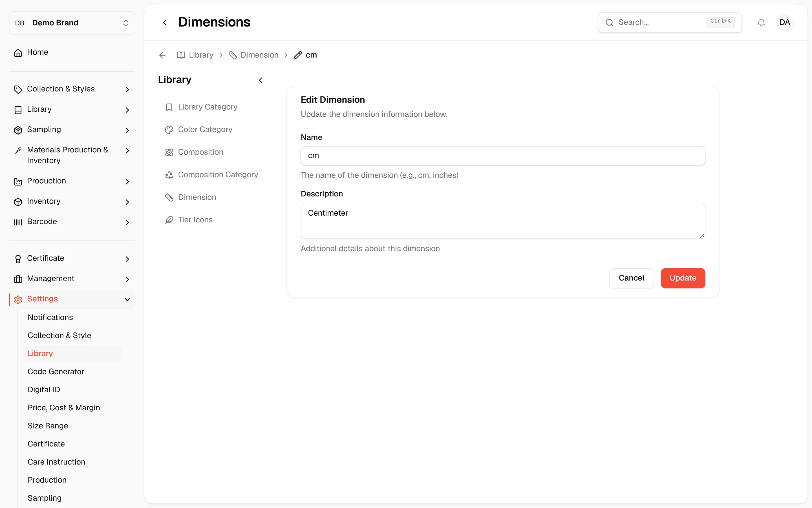Viewport: 812px width, 508px height.
Task: Open Collection & Style settings
Action: (59, 335)
